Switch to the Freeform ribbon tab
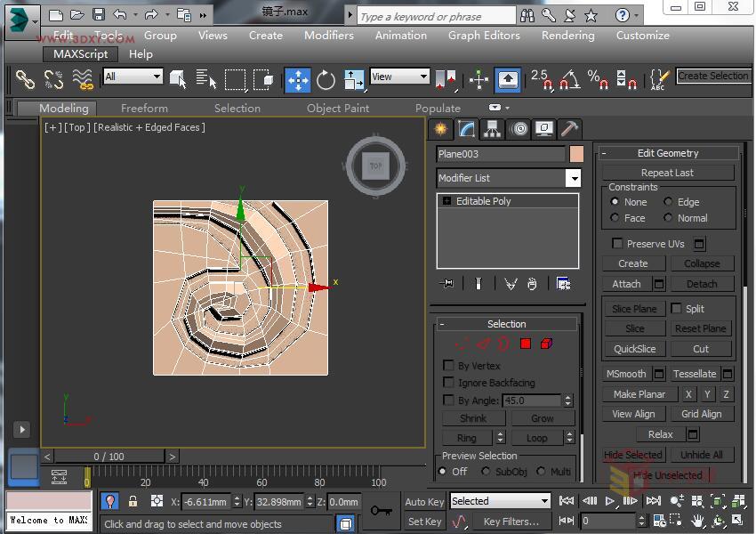 [x=144, y=108]
